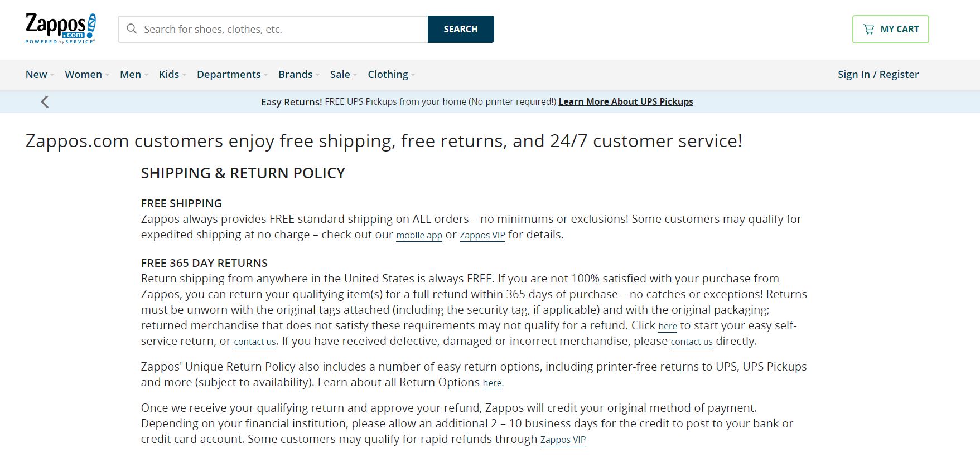
Task: Open the mobile app link
Action: coord(419,235)
